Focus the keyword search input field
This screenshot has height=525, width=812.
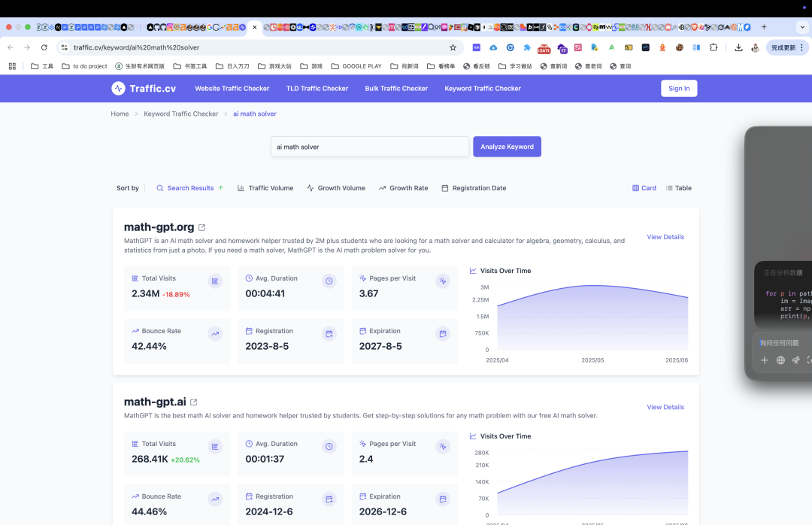(370, 147)
